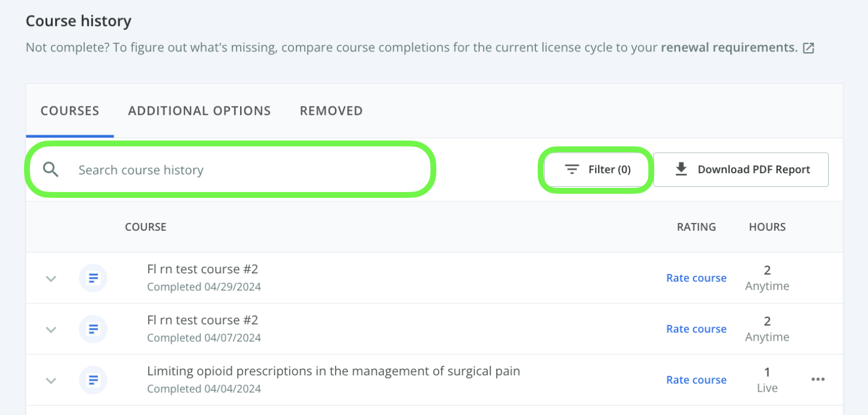Click document icon for course completed 04/29/2024

tap(93, 278)
